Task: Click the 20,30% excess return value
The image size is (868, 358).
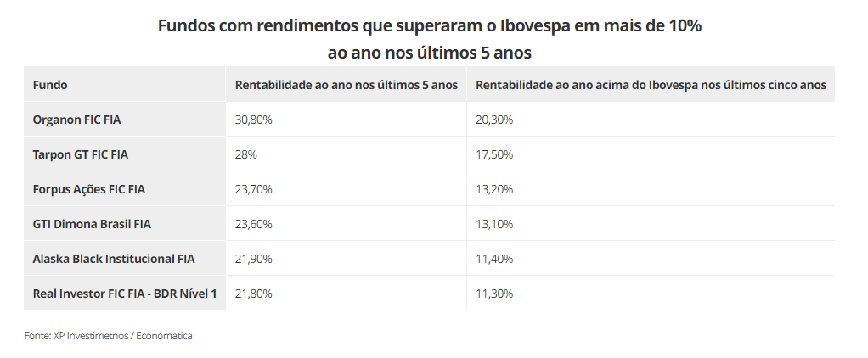Action: tap(494, 120)
